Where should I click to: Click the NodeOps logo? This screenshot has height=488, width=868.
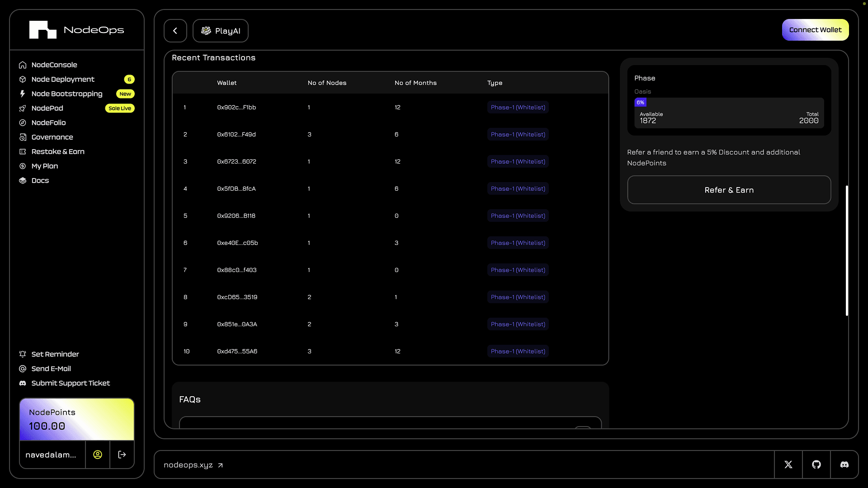coord(77,30)
